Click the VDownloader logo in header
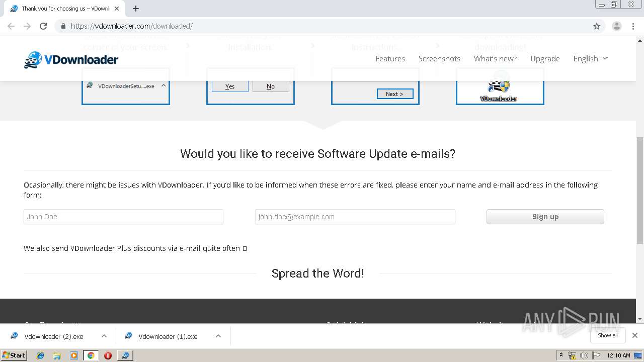The width and height of the screenshot is (644, 362). point(71,60)
